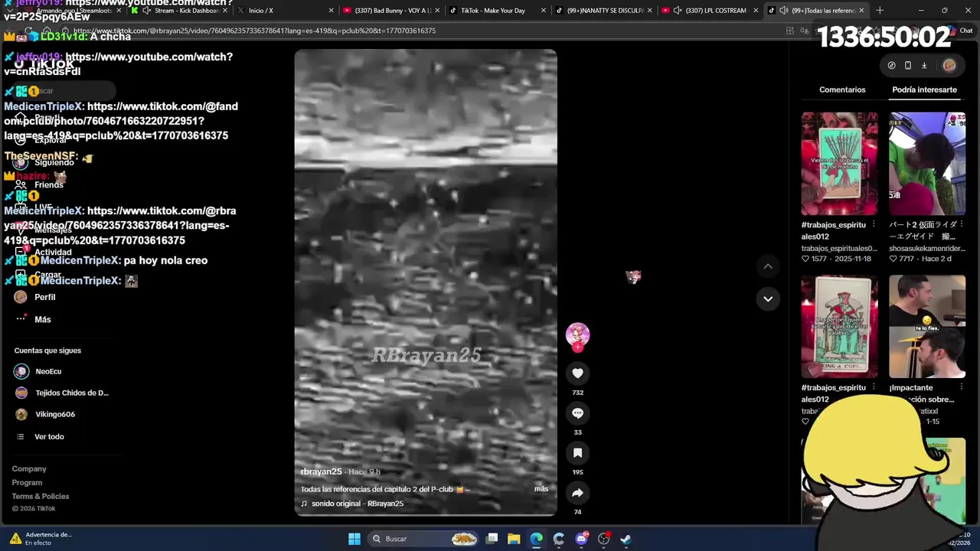Screen dimensions: 980x551
Task: Switch to Podría interesarte tab
Action: (924, 90)
